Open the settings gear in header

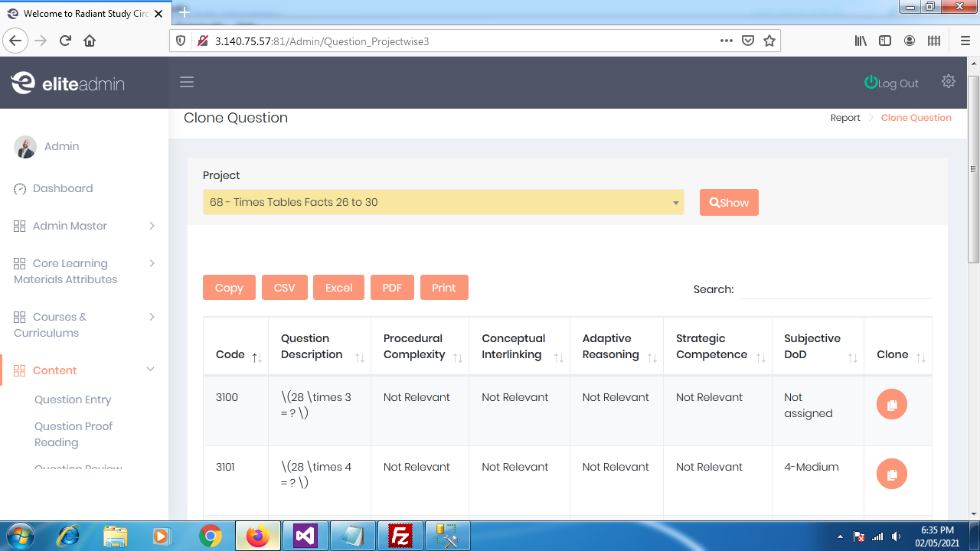949,82
